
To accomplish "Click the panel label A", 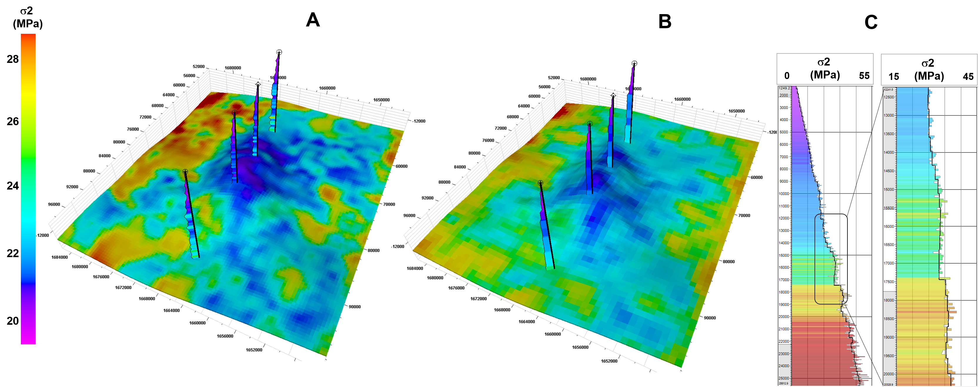I will 313,20.
